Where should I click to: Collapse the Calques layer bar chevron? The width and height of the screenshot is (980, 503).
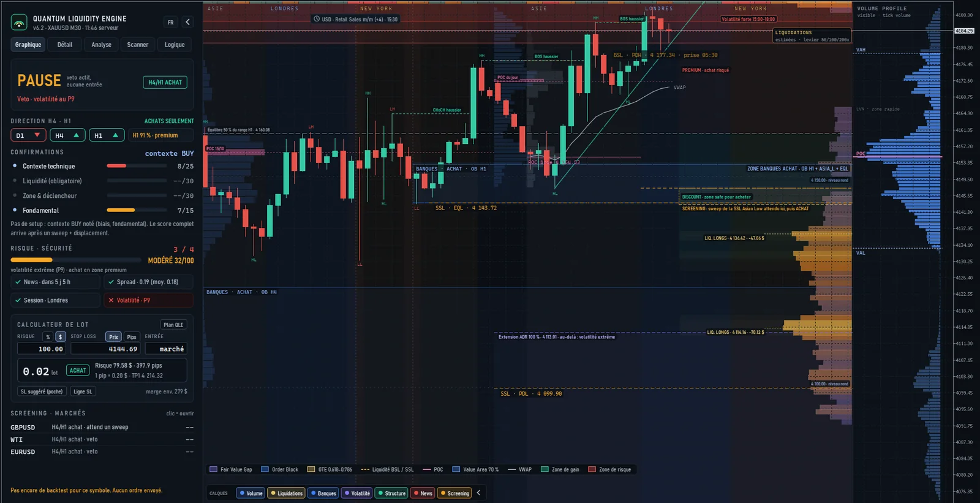(478, 493)
